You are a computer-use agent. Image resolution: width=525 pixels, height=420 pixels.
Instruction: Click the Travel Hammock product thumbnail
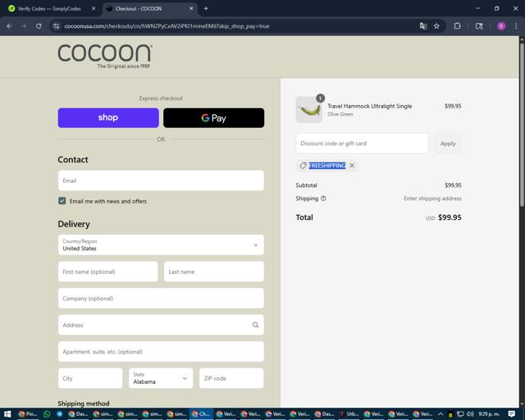(309, 110)
